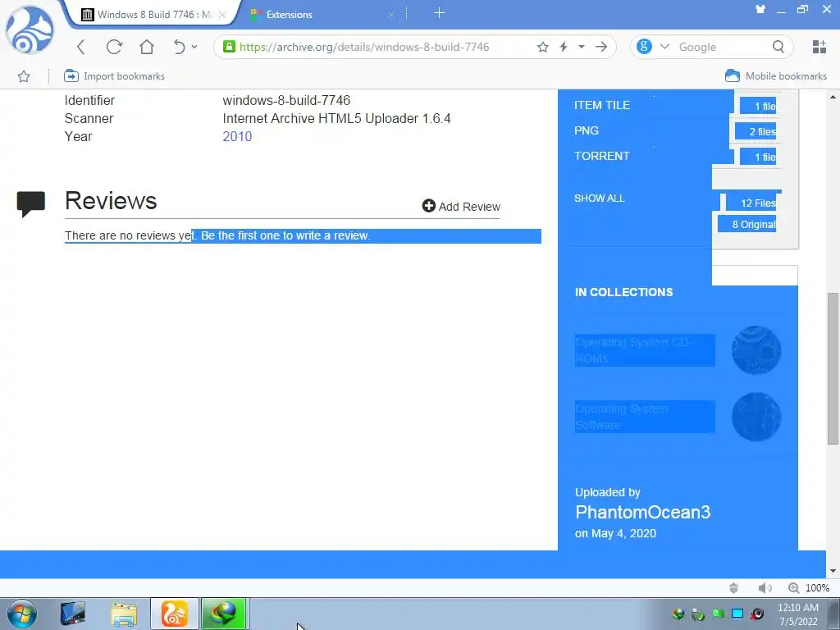Close the Extensions tab
The height and width of the screenshot is (630, 840).
(x=391, y=15)
